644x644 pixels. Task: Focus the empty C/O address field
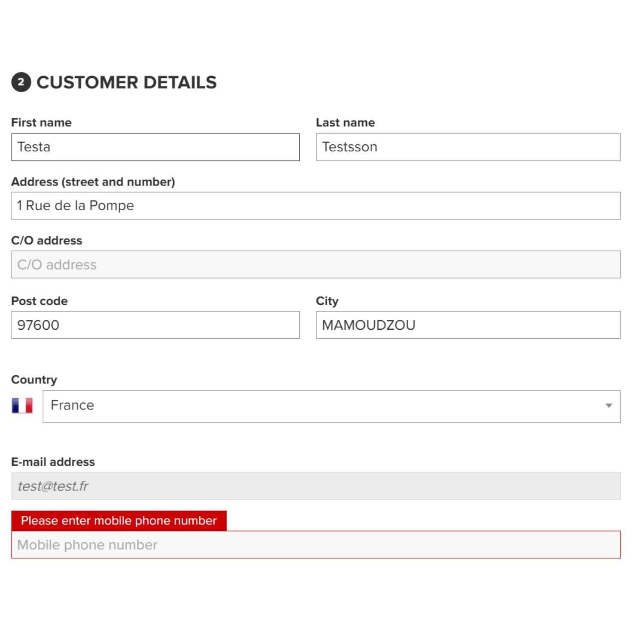tap(316, 264)
